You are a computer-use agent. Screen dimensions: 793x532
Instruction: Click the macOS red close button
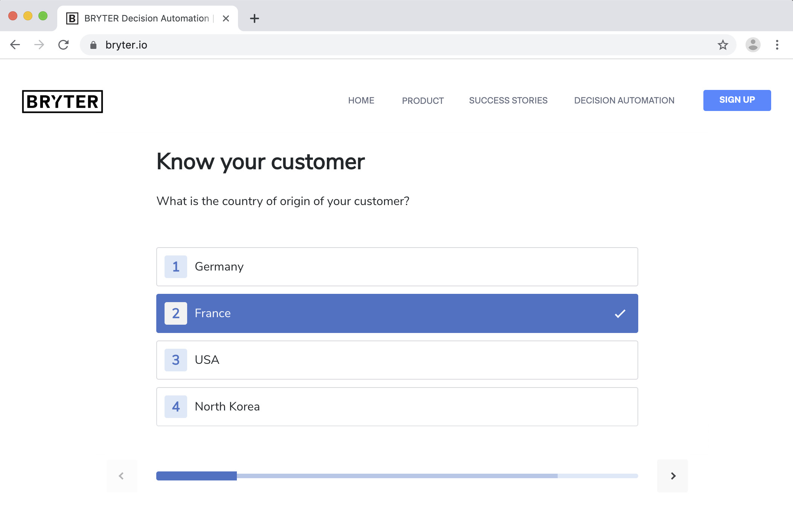pos(13,16)
